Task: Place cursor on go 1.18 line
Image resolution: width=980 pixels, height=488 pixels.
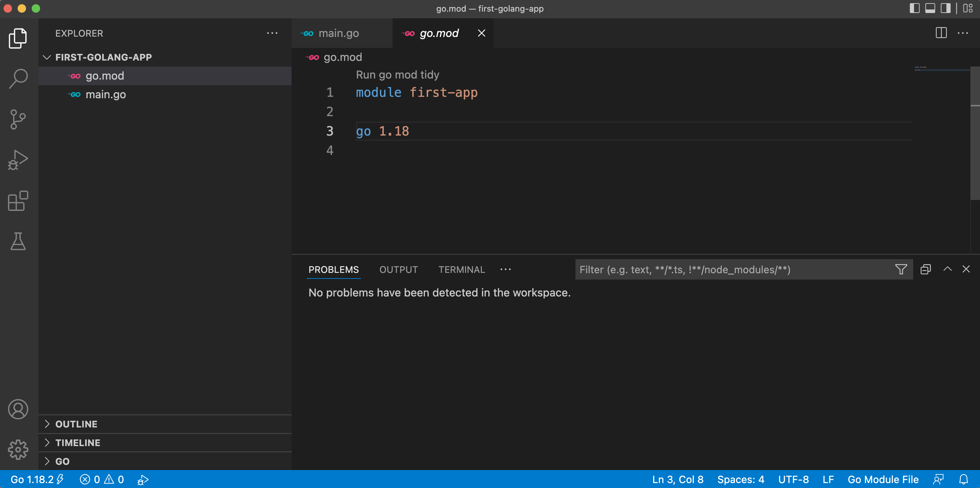Action: (x=382, y=131)
